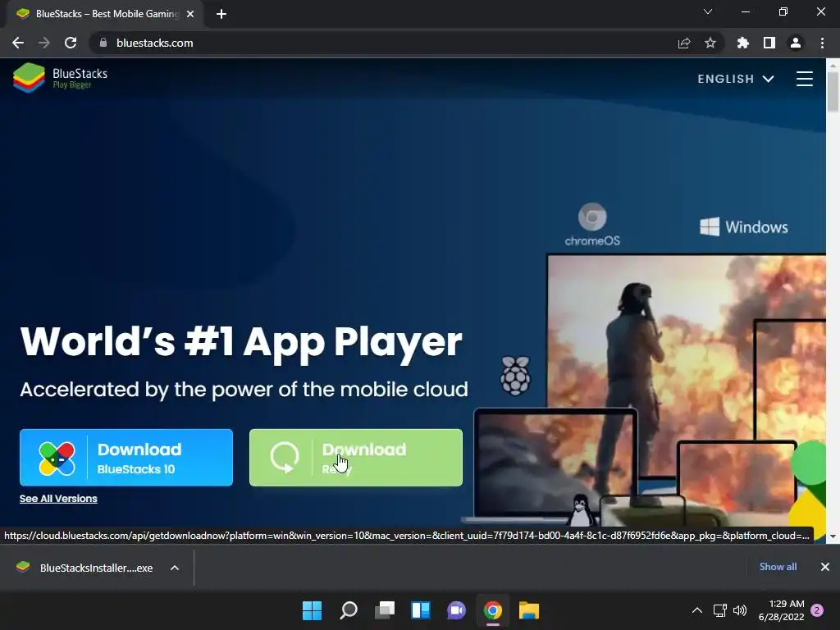Reload the bluestacks.com page

pos(71,43)
